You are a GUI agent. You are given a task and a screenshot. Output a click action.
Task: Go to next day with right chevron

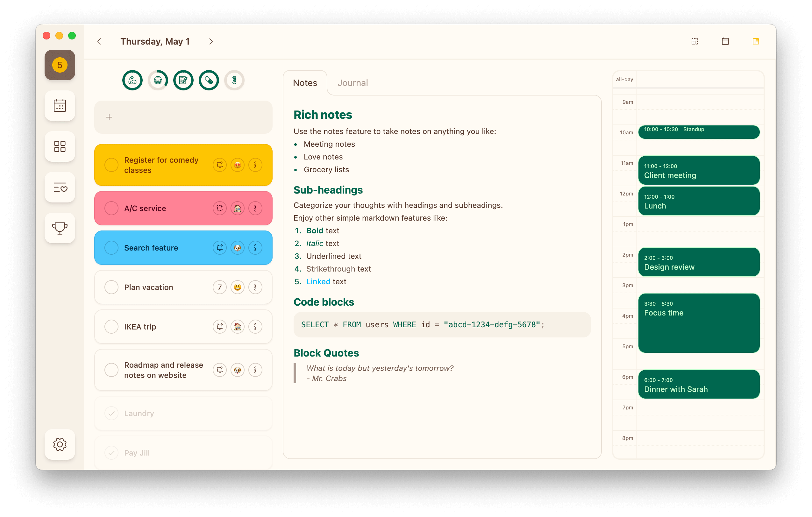point(211,41)
